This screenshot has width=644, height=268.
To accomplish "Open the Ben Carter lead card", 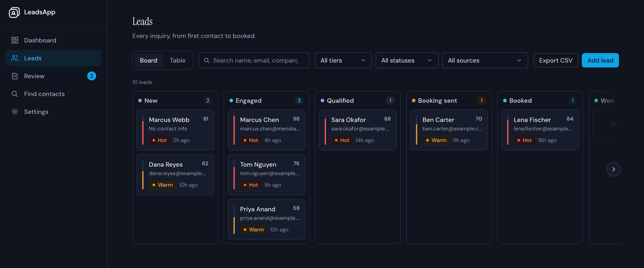I will 449,130.
